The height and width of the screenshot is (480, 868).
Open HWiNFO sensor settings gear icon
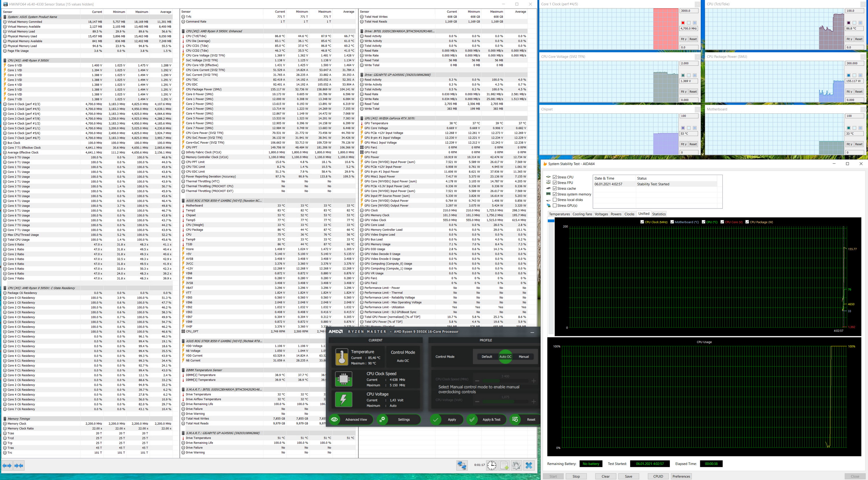(516, 466)
